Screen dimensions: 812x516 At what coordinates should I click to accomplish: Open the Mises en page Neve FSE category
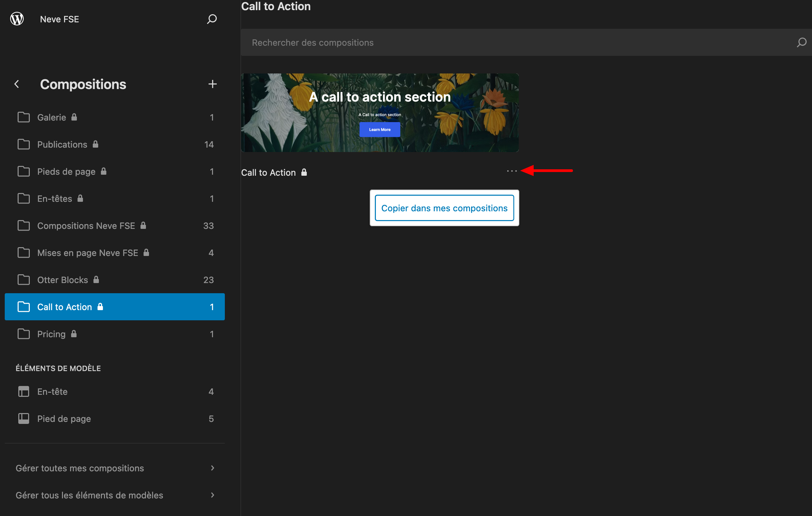click(88, 253)
